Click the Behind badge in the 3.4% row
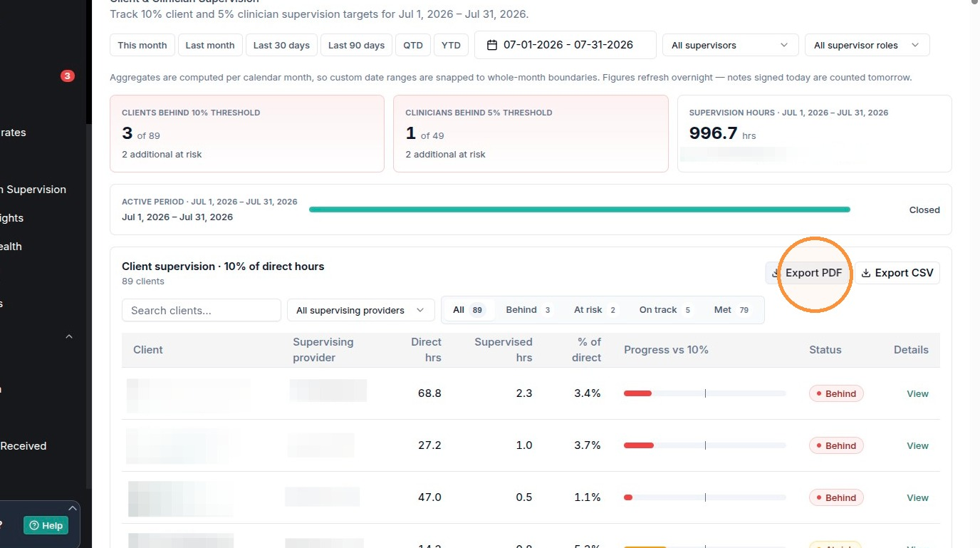 [x=836, y=393]
